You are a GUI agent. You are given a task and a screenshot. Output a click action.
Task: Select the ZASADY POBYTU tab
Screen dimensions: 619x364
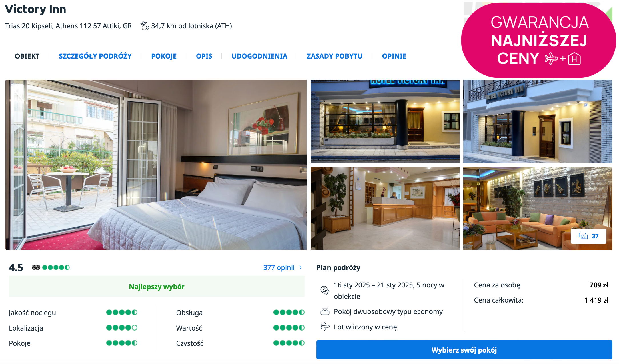pyautogui.click(x=334, y=56)
